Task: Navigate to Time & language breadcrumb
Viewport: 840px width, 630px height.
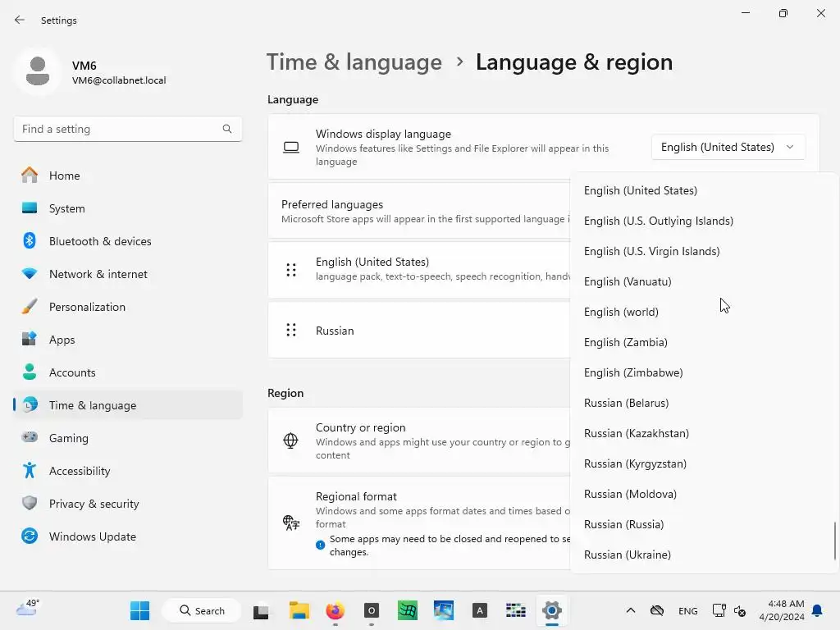Action: [354, 62]
